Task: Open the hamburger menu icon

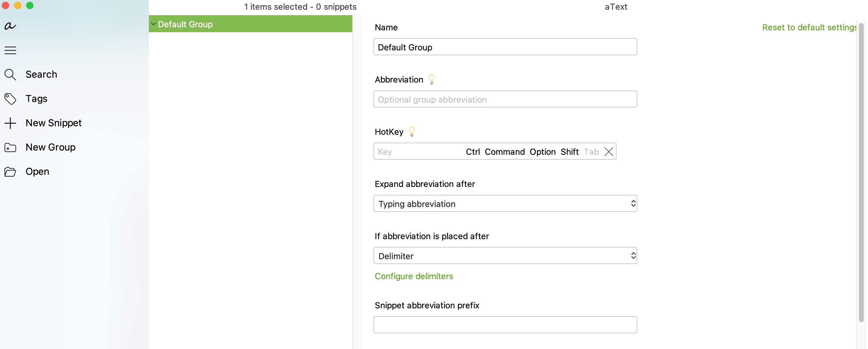Action: [10, 50]
